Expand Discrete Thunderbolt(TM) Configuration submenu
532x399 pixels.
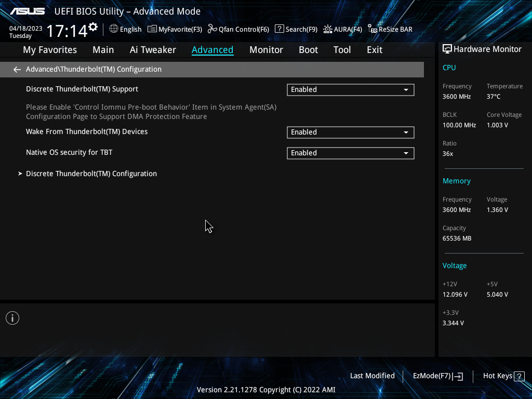91,174
